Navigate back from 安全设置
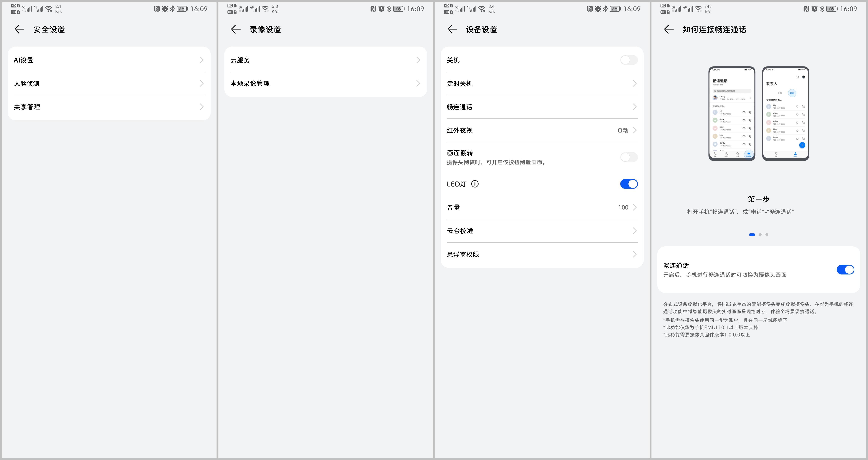 point(19,29)
